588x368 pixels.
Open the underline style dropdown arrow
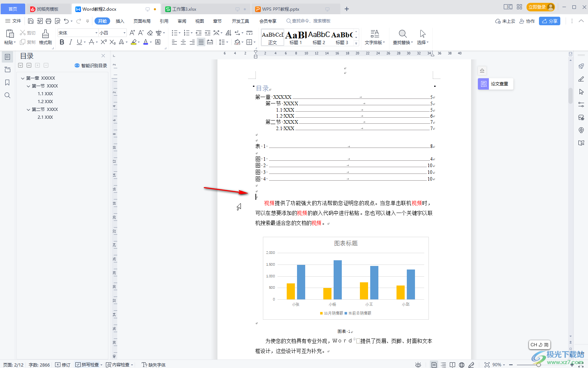(85, 42)
